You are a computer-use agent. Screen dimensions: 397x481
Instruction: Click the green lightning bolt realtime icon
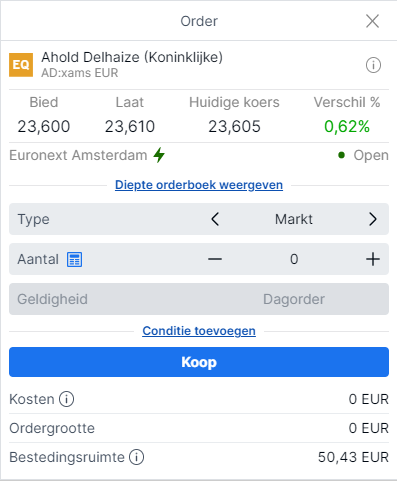(159, 155)
